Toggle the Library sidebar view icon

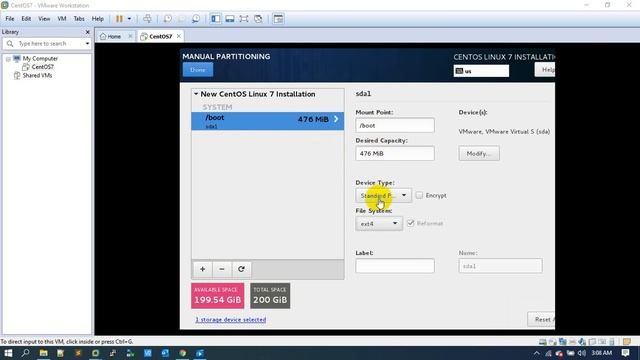click(216, 19)
